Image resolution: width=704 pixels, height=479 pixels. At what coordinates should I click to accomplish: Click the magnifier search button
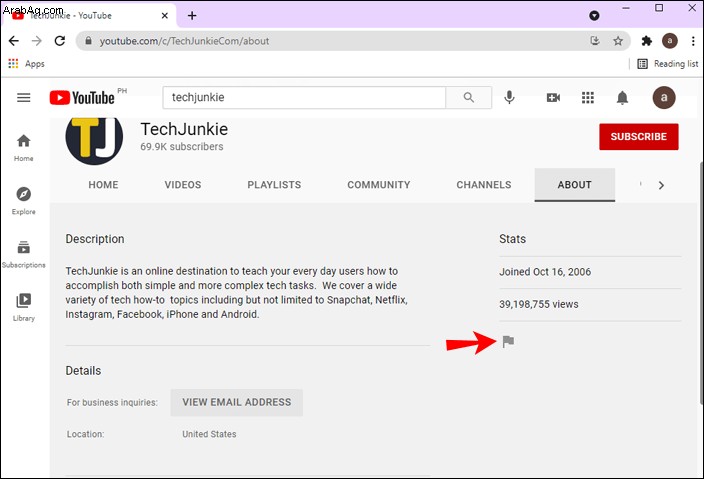click(x=468, y=97)
